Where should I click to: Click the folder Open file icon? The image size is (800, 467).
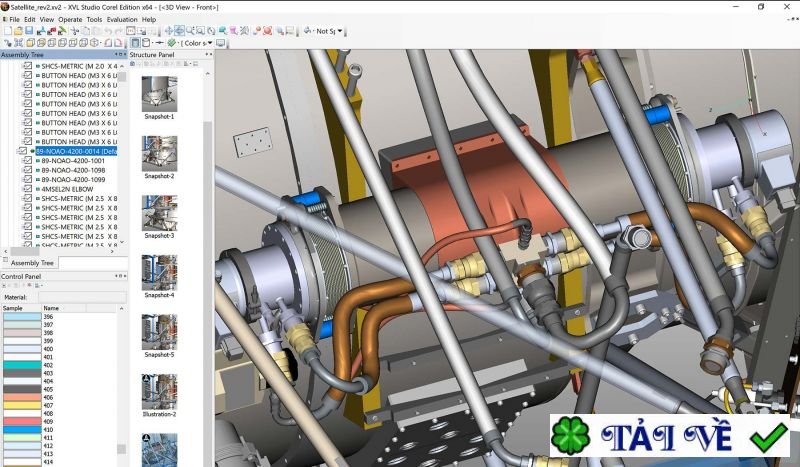(19, 31)
